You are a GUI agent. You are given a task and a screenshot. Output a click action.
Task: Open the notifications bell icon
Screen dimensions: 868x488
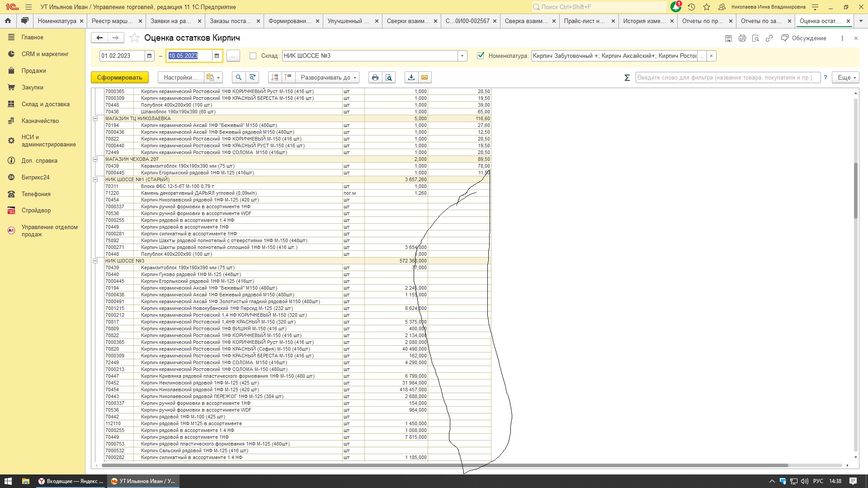(675, 7)
